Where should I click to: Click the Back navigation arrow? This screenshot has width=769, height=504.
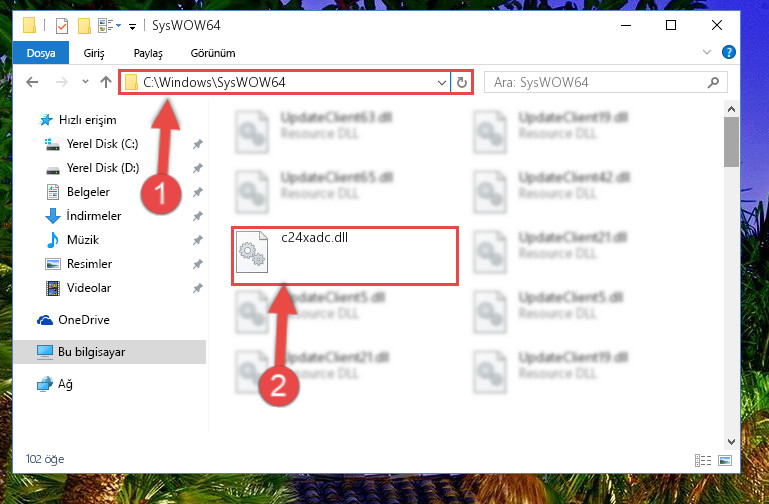pos(32,82)
